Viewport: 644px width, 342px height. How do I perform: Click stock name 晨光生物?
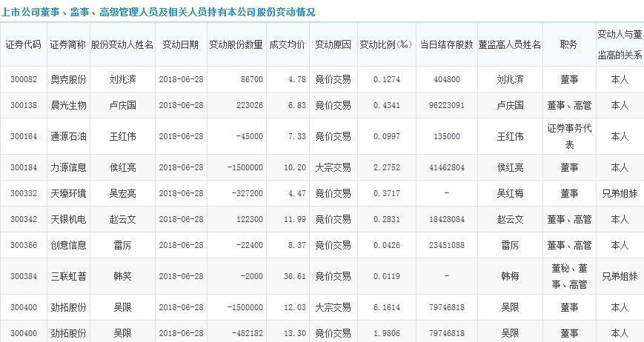pyautogui.click(x=68, y=105)
